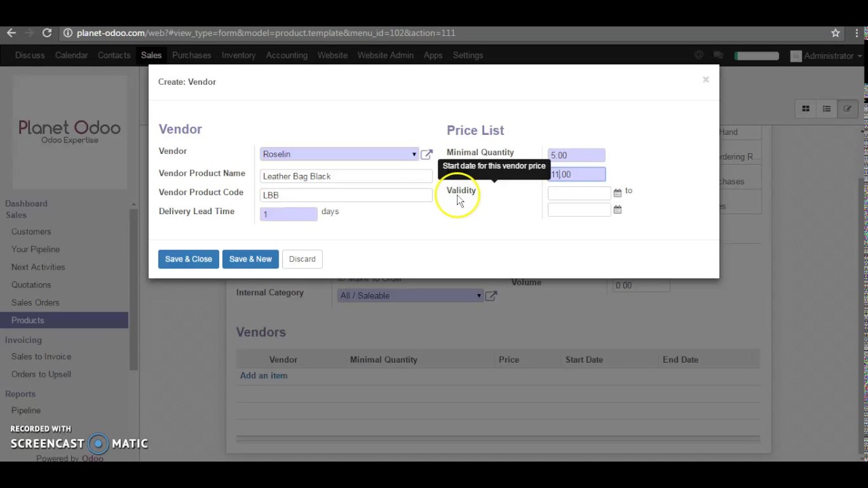Open the Inventory menu
This screenshot has width=868, height=488.
coord(239,56)
